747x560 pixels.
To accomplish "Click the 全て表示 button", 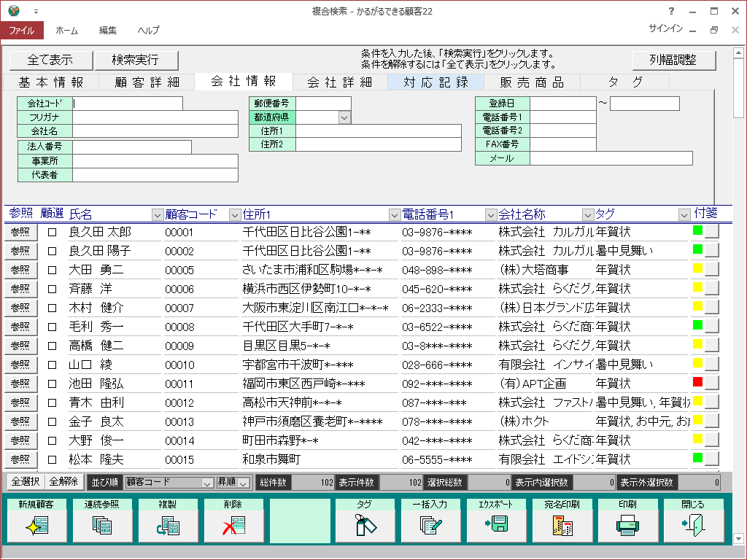I will click(51, 60).
